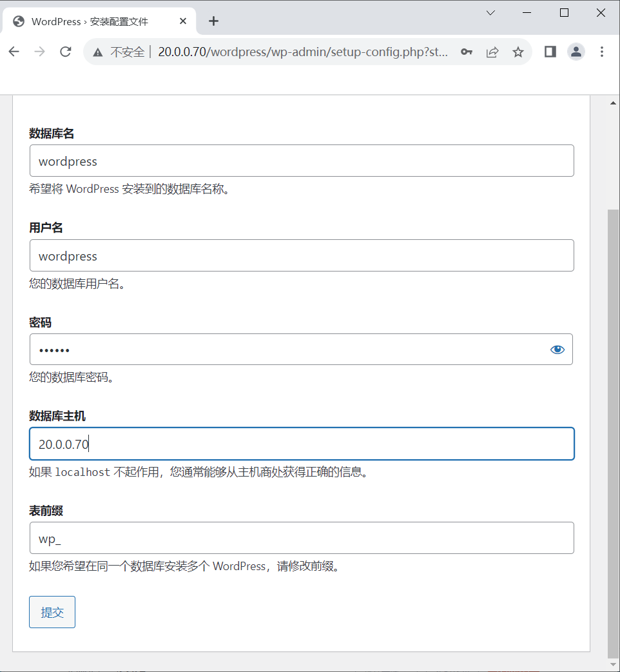Click the 用户名 field label
620x672 pixels.
pyautogui.click(x=46, y=228)
